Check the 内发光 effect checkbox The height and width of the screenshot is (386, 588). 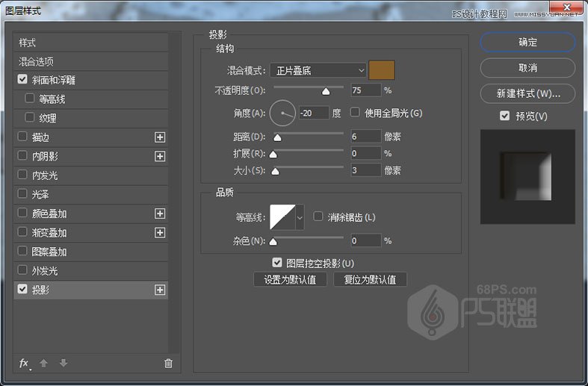pyautogui.click(x=22, y=174)
